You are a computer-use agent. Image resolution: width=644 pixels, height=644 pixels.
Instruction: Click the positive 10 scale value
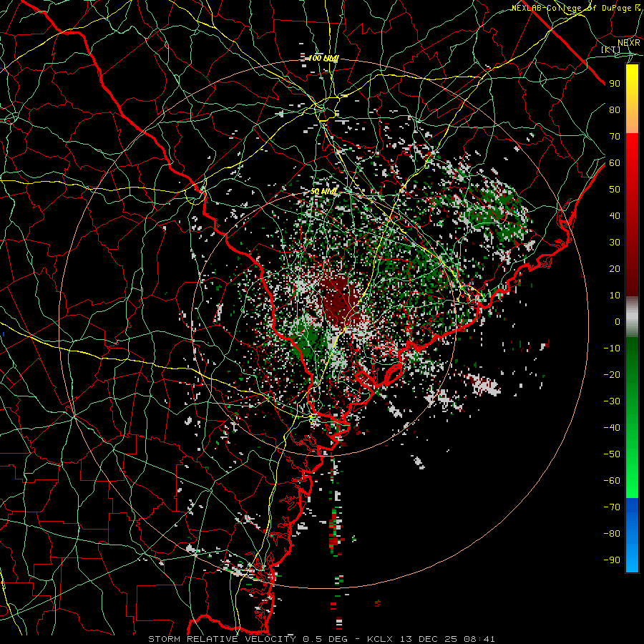click(615, 296)
